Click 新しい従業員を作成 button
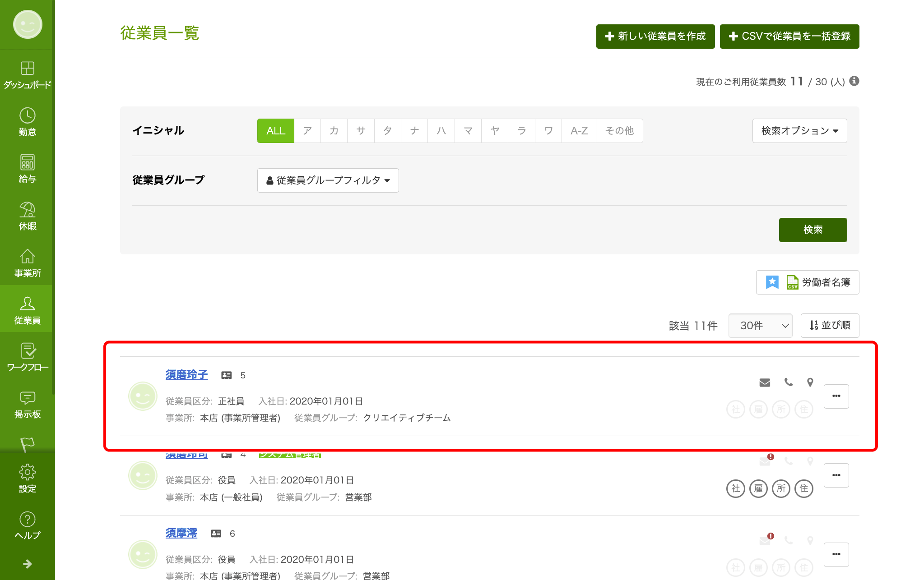This screenshot has width=924, height=580. click(655, 37)
